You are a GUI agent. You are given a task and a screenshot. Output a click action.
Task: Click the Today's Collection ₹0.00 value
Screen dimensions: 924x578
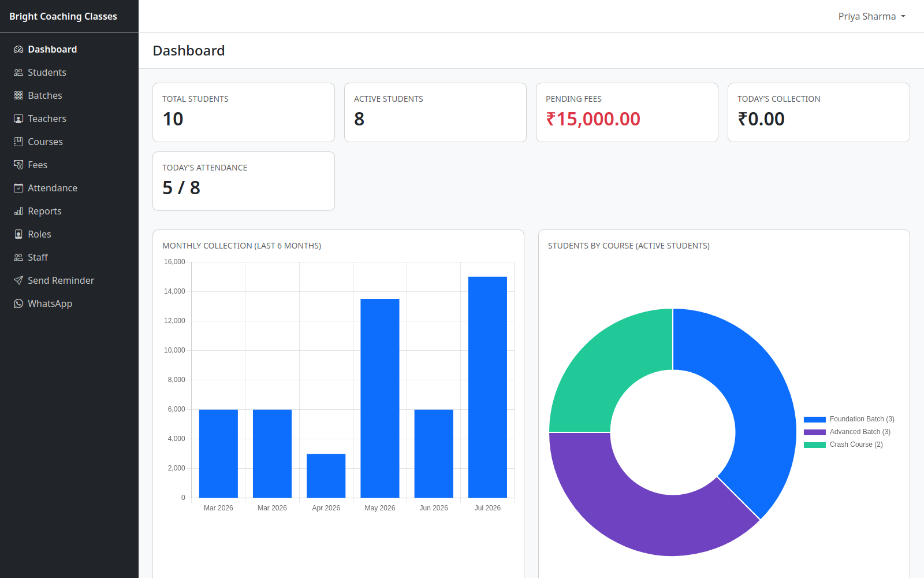pyautogui.click(x=761, y=119)
